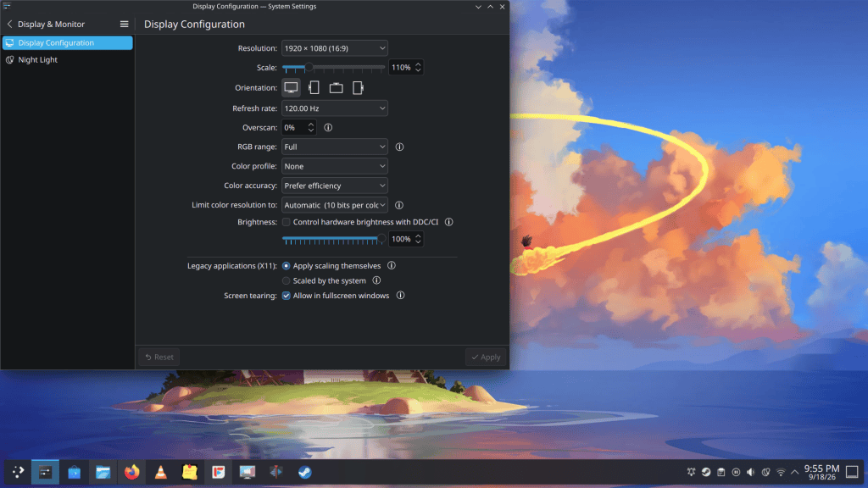
Task: Select Apply scaling themselves radio option
Action: pos(287,265)
